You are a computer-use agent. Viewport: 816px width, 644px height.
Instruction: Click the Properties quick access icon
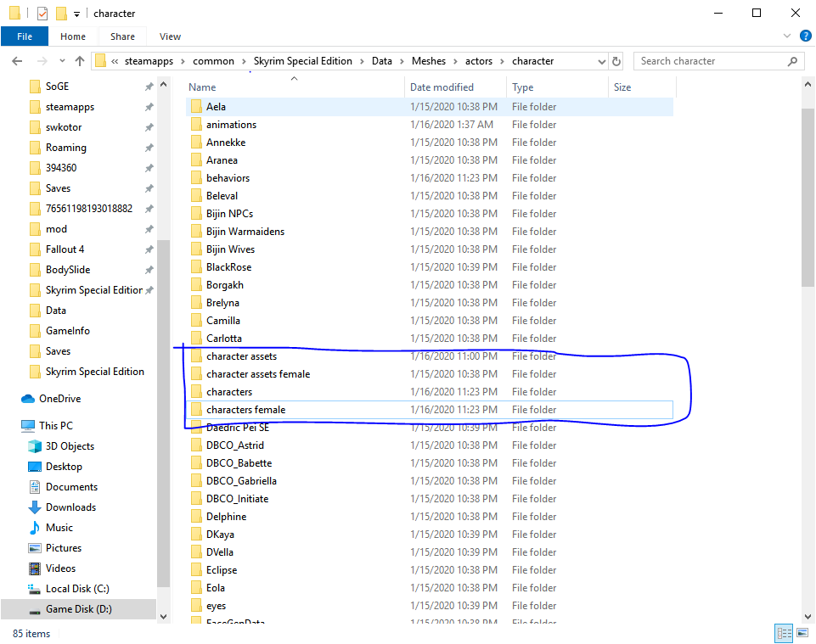tap(42, 13)
